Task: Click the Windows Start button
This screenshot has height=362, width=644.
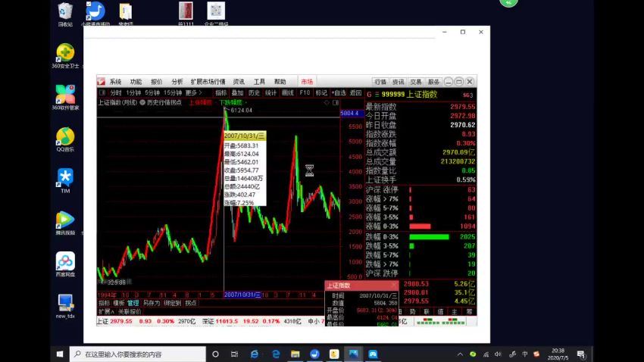Action: click(59, 354)
